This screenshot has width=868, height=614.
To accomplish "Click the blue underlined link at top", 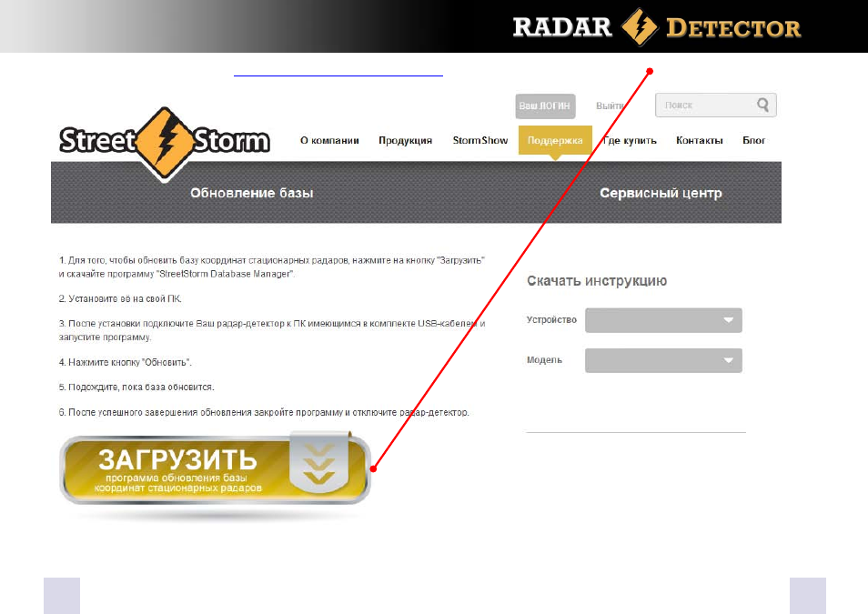I will tap(338, 75).
